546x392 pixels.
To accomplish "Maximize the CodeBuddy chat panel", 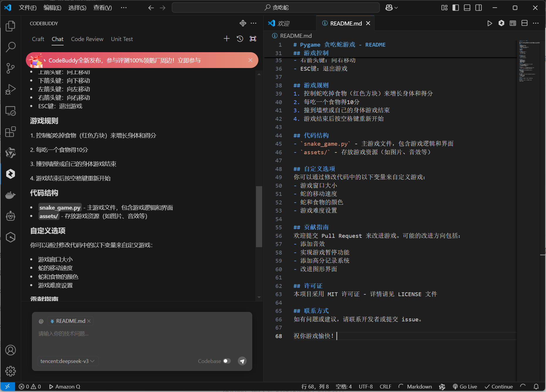I will coord(253,39).
